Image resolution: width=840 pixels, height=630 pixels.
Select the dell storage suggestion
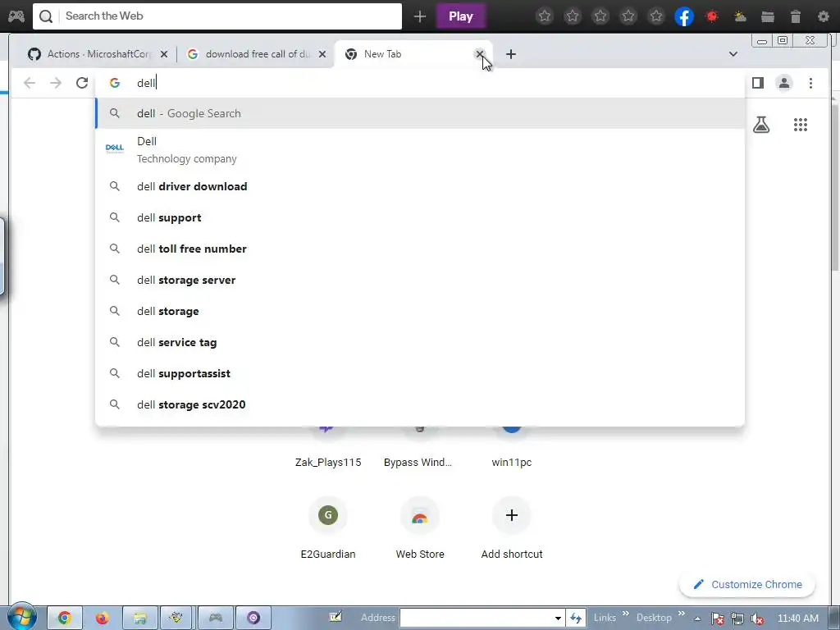point(420,311)
